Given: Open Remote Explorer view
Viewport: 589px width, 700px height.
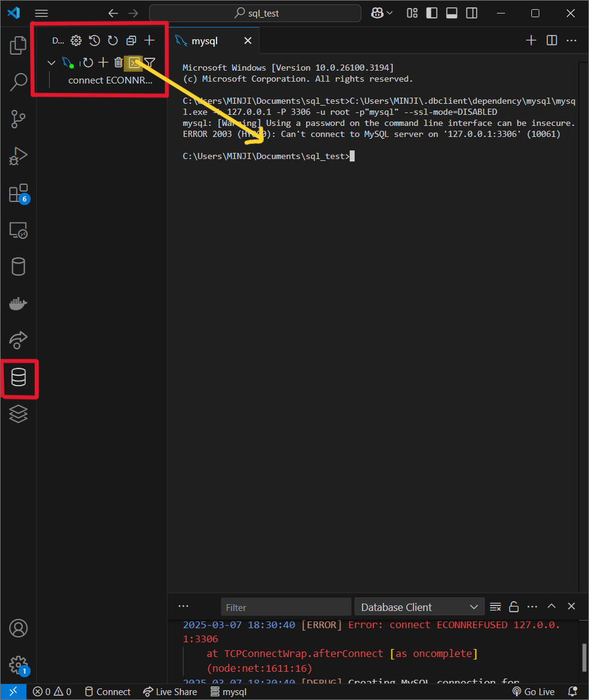Looking at the screenshot, I should point(18,230).
